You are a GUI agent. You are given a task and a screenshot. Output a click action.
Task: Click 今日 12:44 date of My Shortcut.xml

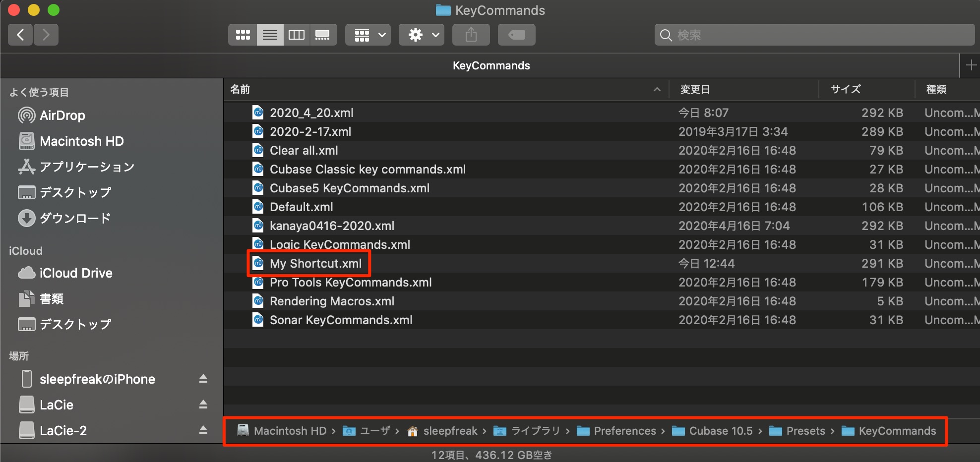pyautogui.click(x=706, y=264)
